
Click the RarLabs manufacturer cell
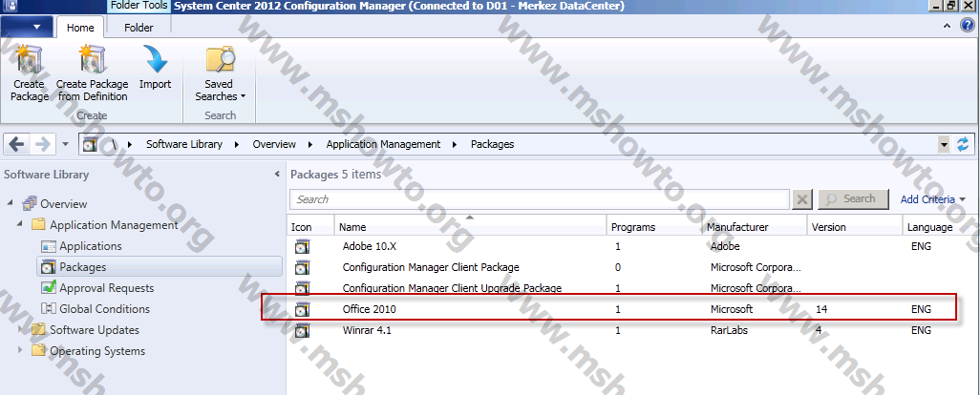point(729,330)
